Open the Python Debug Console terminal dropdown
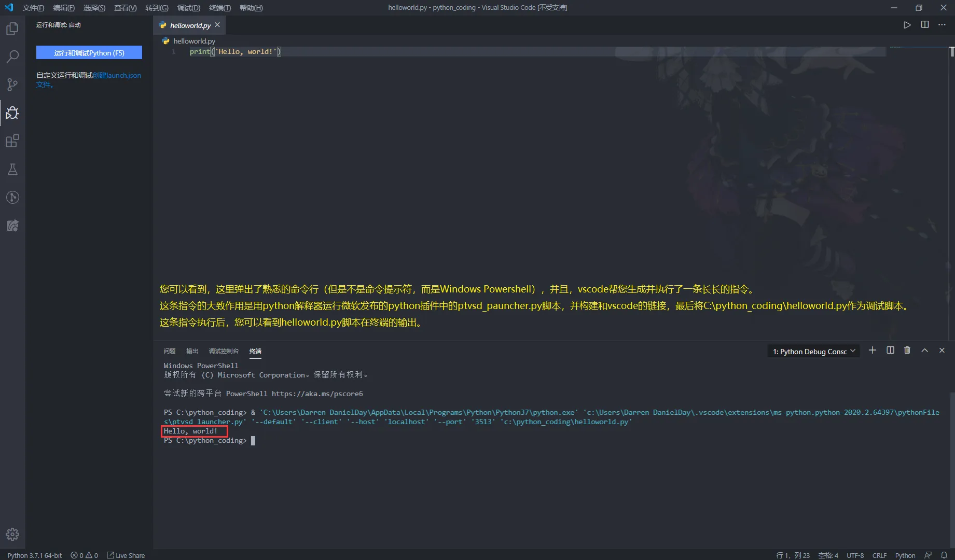Screen dimensions: 955x560 (813, 351)
